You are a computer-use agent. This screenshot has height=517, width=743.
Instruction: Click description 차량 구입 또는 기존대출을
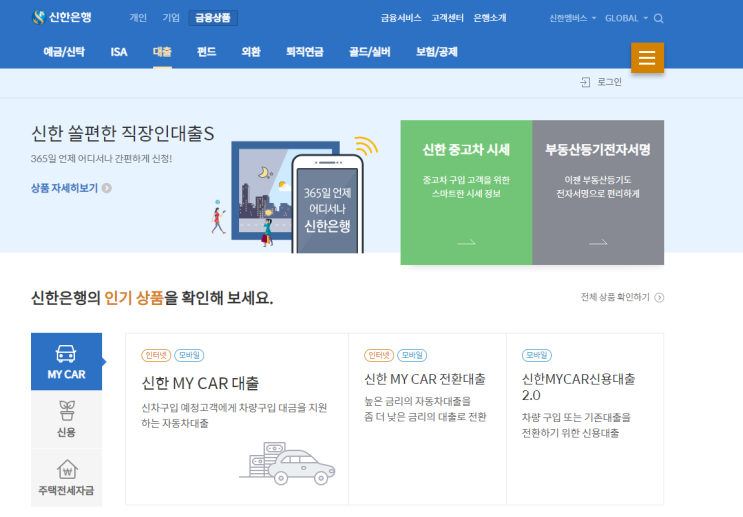(576, 417)
